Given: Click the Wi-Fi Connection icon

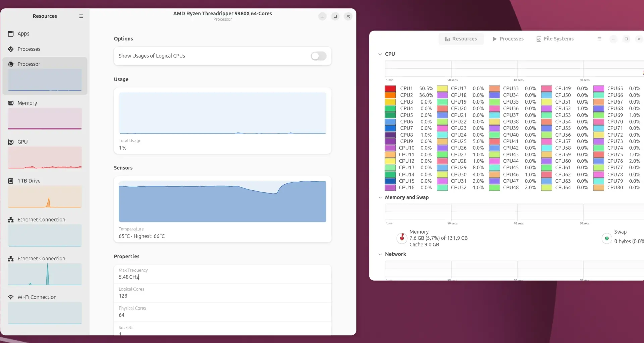Looking at the screenshot, I should [11, 297].
